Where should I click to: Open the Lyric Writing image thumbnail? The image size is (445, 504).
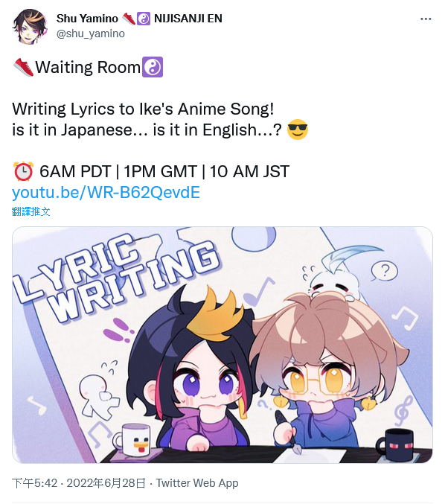coord(222,345)
